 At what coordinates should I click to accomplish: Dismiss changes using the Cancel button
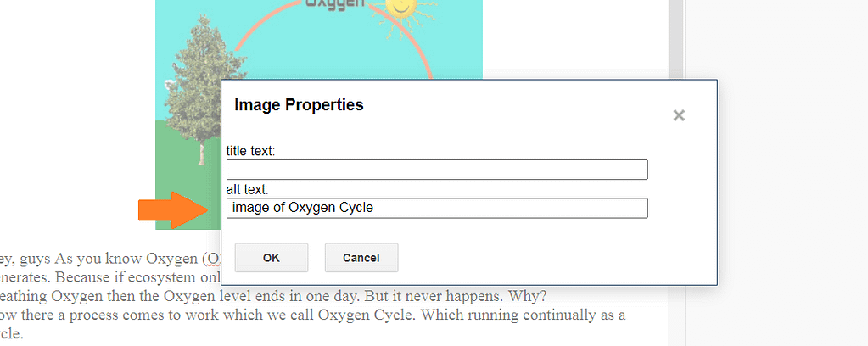361,258
